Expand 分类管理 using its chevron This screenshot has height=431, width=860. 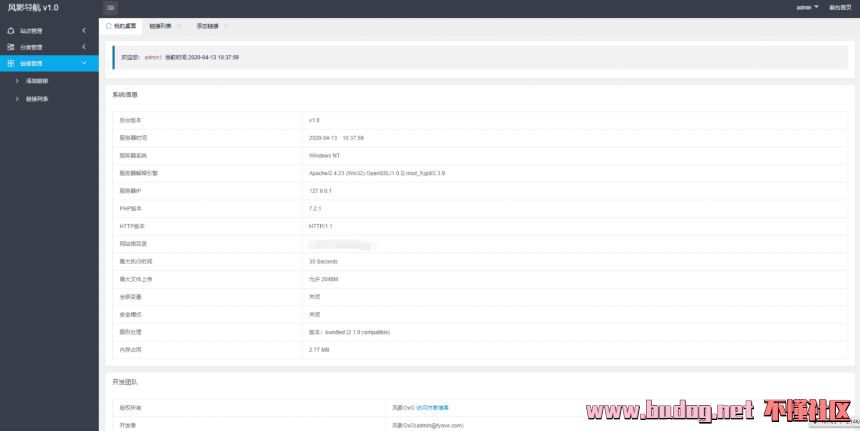[x=84, y=47]
